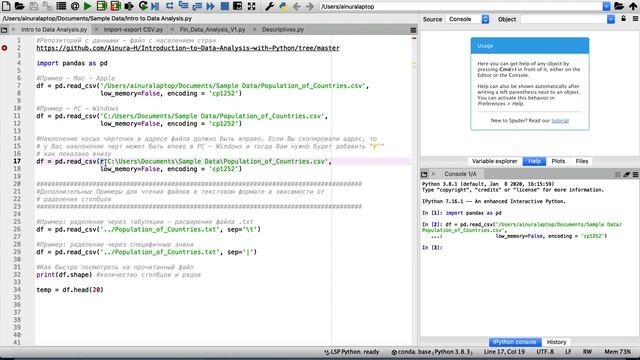Open the Variable explorer tab
Image resolution: width=640 pixels, height=360 pixels.
point(494,161)
